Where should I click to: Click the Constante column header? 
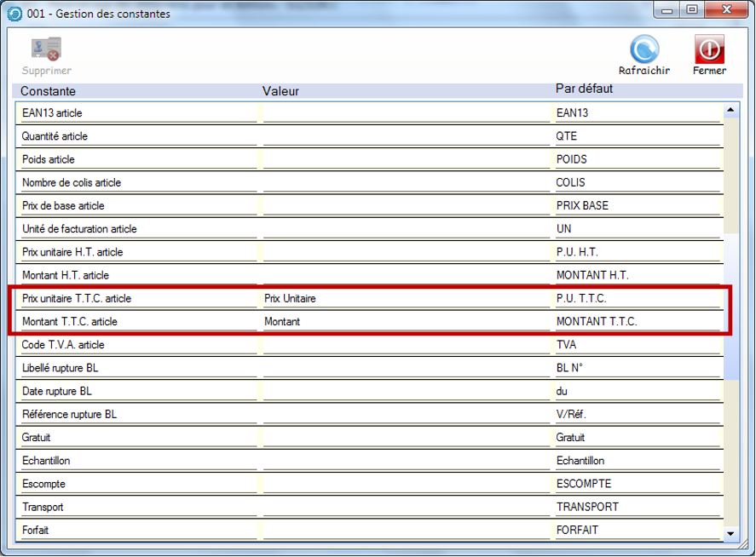tap(49, 90)
